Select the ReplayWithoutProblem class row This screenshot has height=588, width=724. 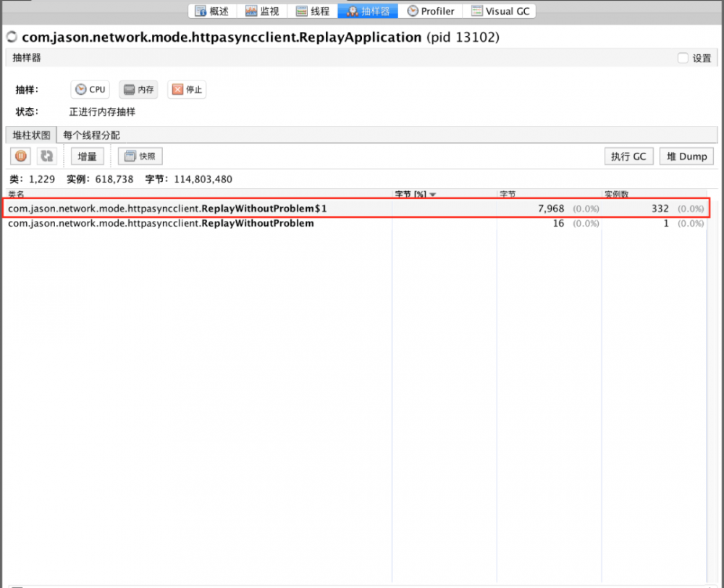(x=356, y=224)
